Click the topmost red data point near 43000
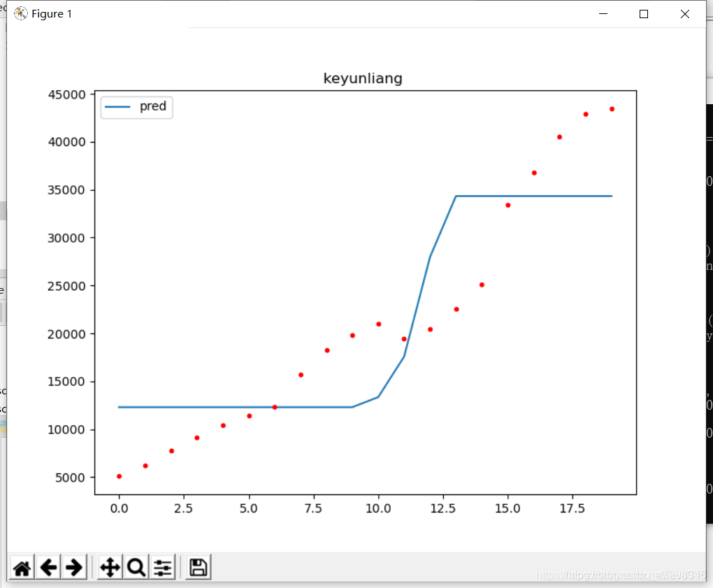 pos(612,109)
